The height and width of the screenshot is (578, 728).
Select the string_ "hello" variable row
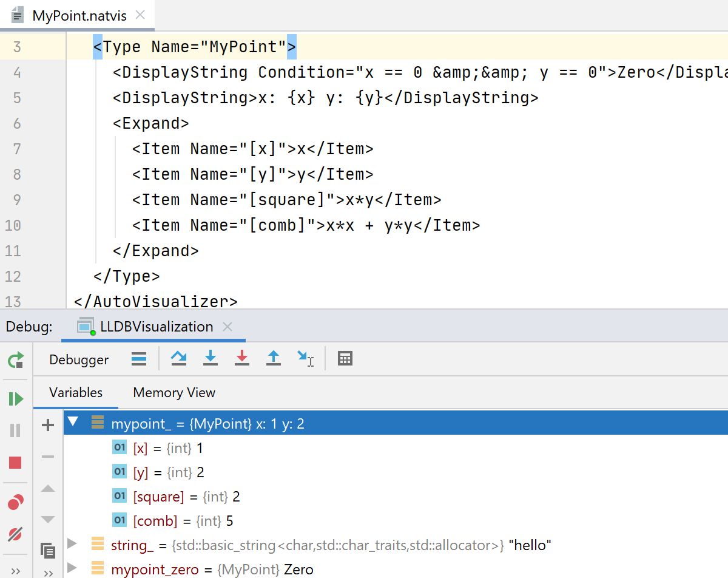(396, 545)
